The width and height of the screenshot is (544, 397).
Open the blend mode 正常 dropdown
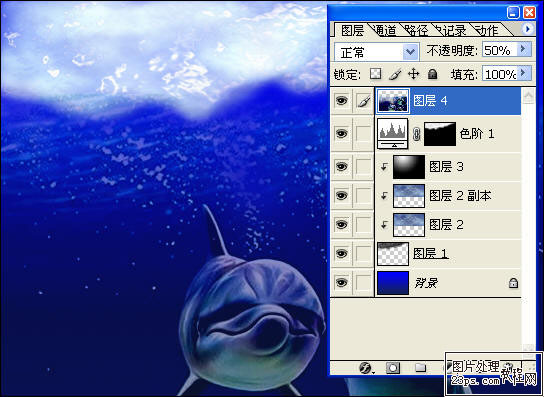point(376,52)
